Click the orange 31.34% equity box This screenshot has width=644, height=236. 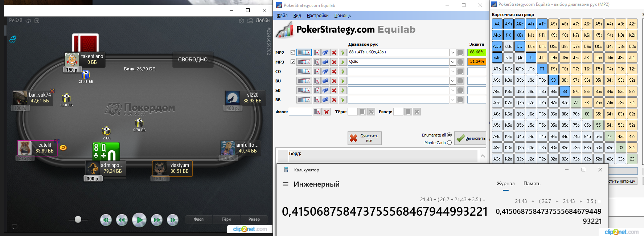[x=477, y=62]
